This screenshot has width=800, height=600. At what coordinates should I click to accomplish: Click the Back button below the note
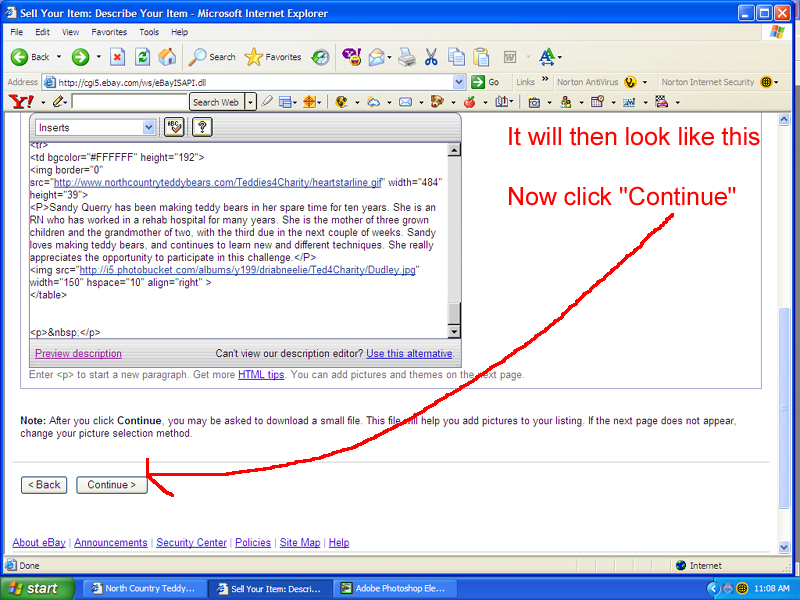pos(45,485)
